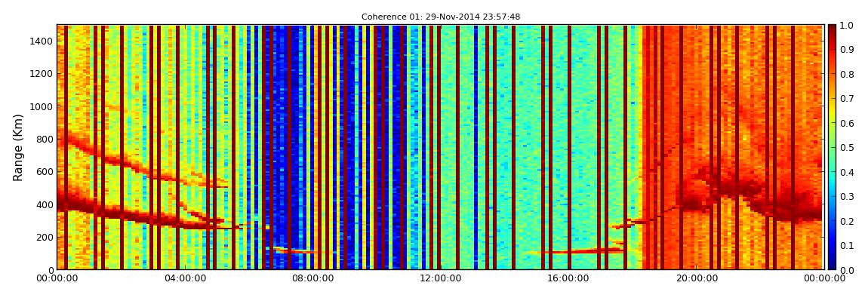Click the 'Range (Km)' y-axis label
868x307 pixels.
pyautogui.click(x=18, y=147)
